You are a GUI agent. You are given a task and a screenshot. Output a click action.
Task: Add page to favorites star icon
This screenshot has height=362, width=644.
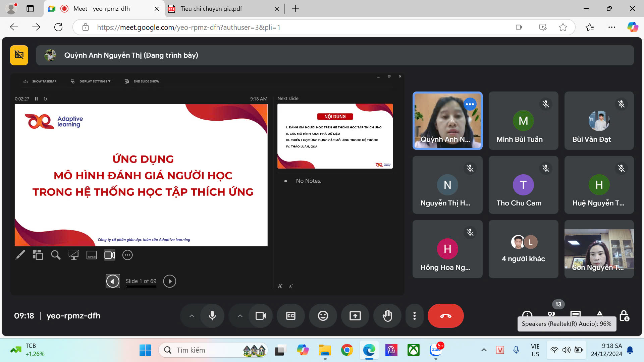[563, 27]
